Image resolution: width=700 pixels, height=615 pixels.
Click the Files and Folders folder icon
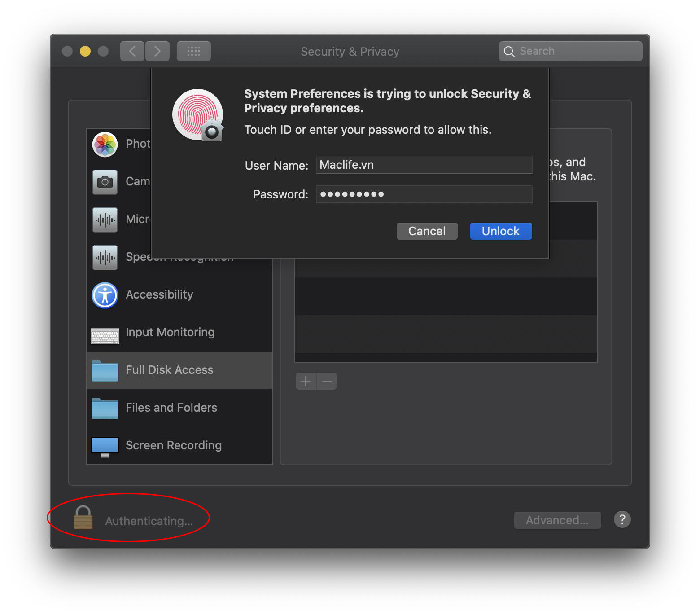tap(105, 408)
